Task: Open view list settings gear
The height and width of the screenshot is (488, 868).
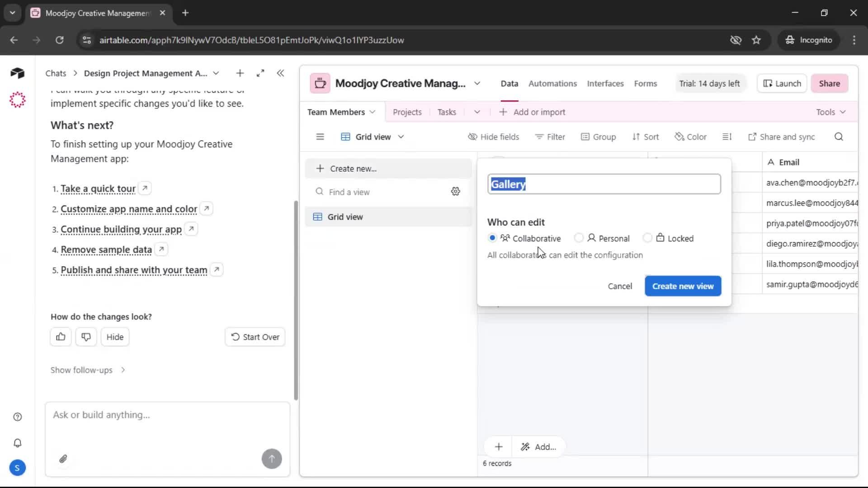Action: [x=456, y=192]
